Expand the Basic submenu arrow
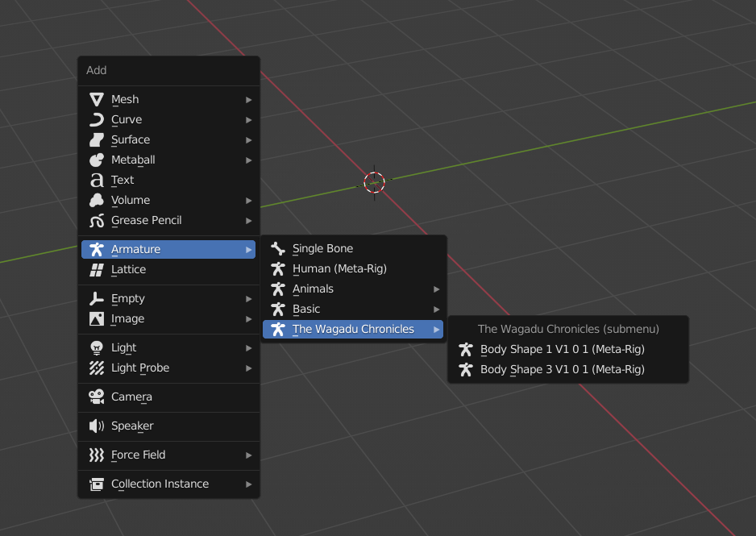 (436, 310)
